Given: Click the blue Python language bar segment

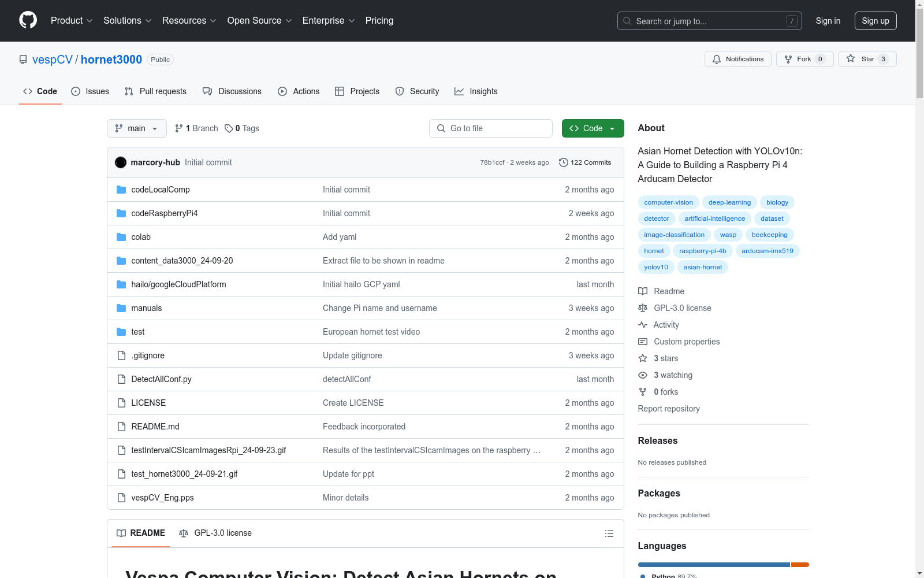Looking at the screenshot, I should tap(714, 565).
